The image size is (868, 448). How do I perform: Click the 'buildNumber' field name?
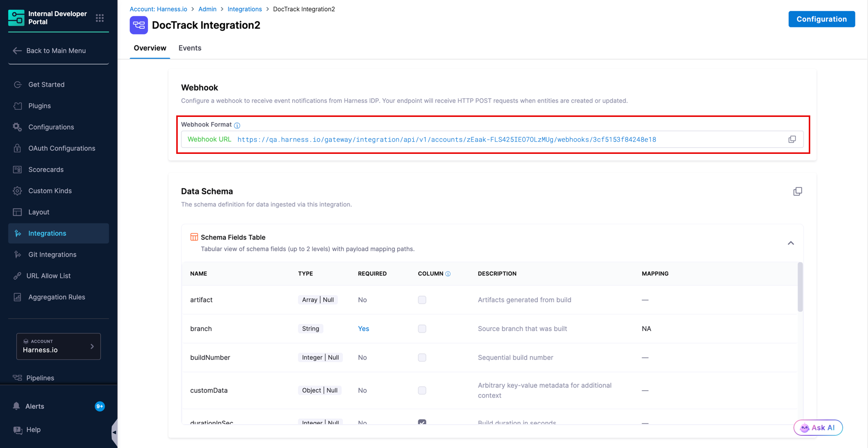pyautogui.click(x=210, y=357)
